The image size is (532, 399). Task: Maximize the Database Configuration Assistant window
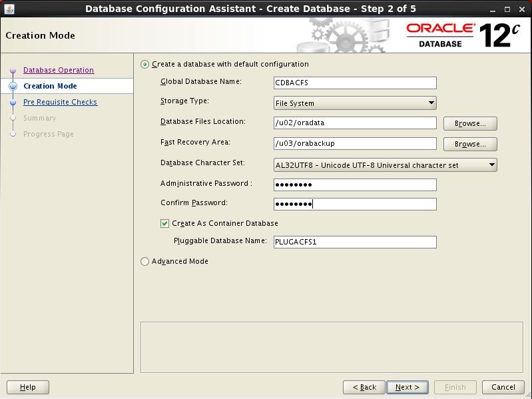(x=507, y=9)
